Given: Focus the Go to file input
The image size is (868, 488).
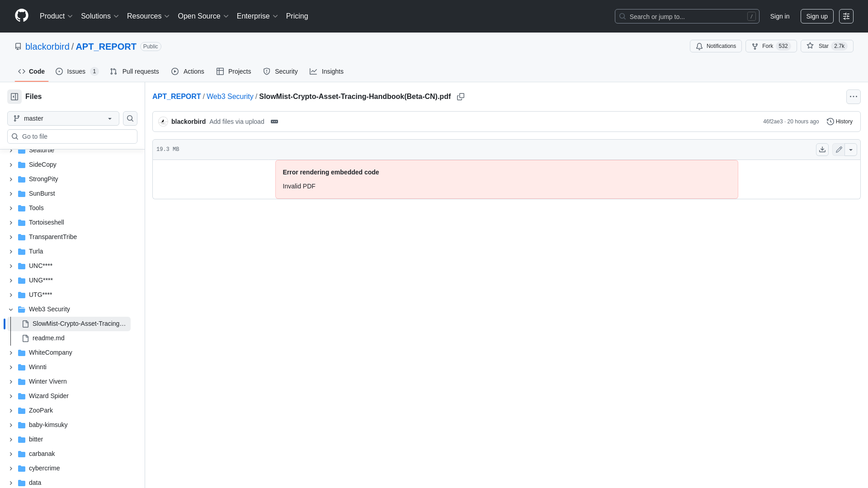Looking at the screenshot, I should coord(72,136).
